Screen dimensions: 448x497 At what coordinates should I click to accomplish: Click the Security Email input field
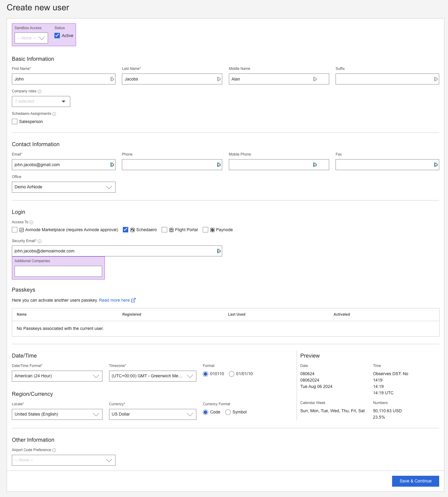click(117, 251)
